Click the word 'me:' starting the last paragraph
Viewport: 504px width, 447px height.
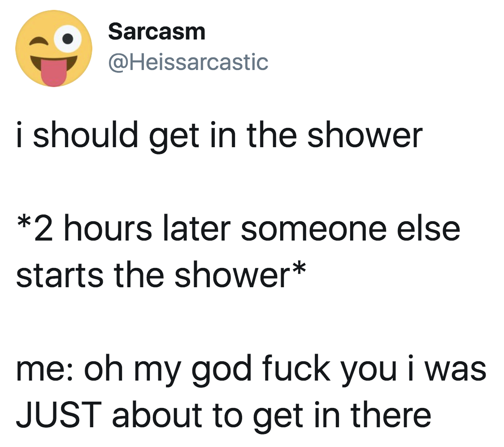[46, 371]
